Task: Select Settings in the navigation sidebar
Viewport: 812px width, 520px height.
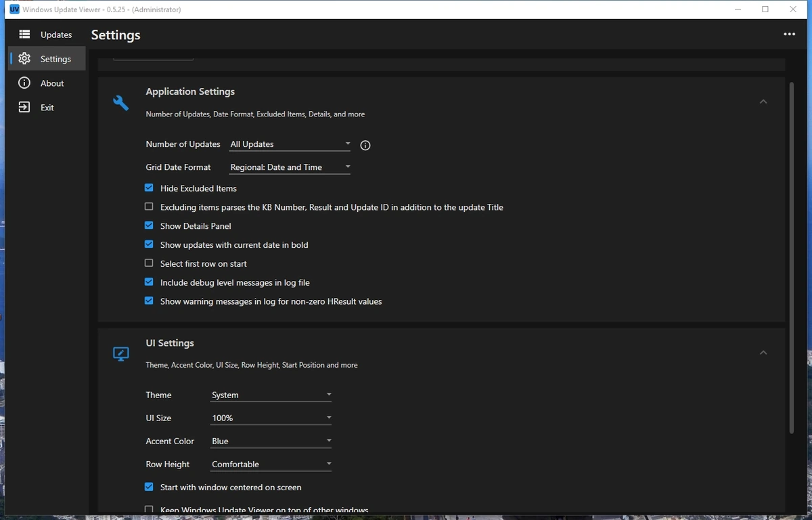Action: 47,59
